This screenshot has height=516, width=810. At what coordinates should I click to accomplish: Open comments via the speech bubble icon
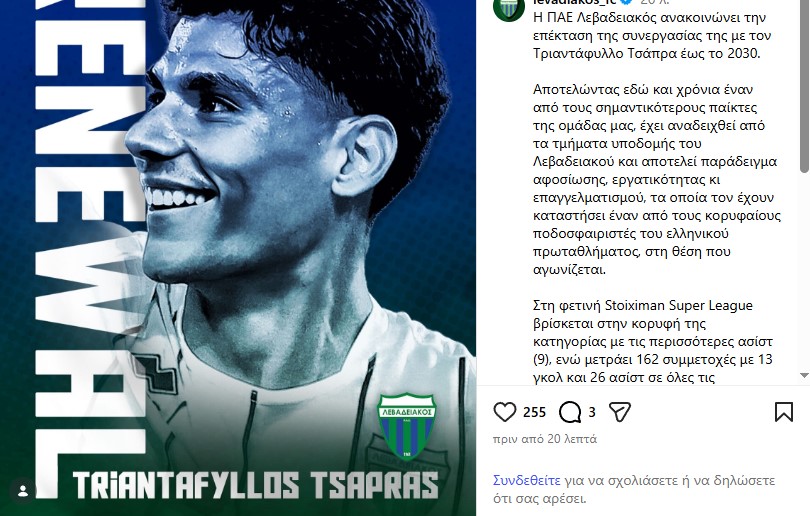(x=570, y=412)
